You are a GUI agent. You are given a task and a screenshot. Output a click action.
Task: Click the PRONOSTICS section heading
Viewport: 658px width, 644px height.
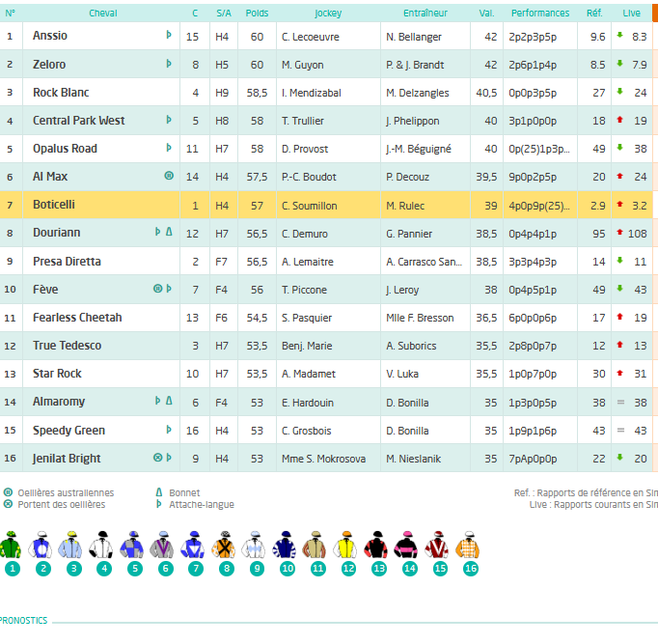[23, 621]
